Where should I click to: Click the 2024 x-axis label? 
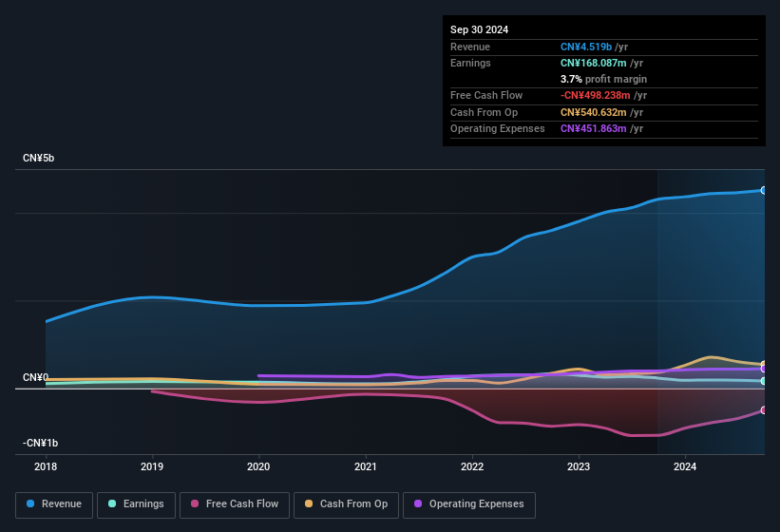[x=685, y=466]
